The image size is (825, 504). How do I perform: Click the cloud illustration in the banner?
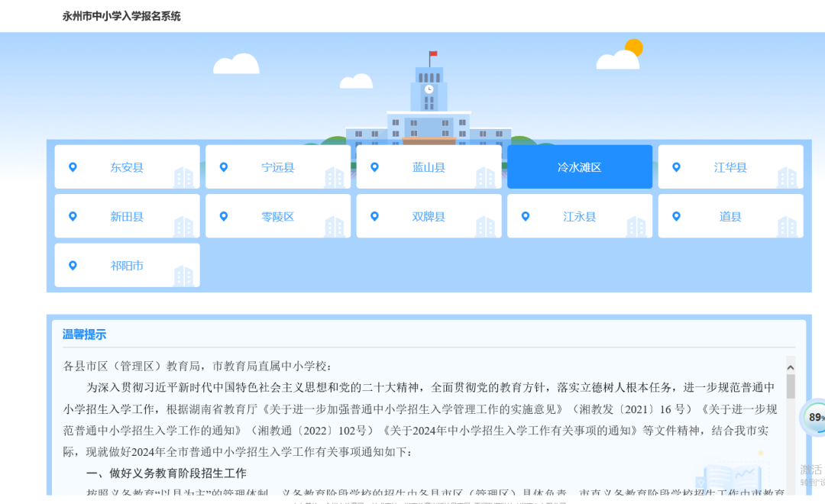click(x=235, y=63)
